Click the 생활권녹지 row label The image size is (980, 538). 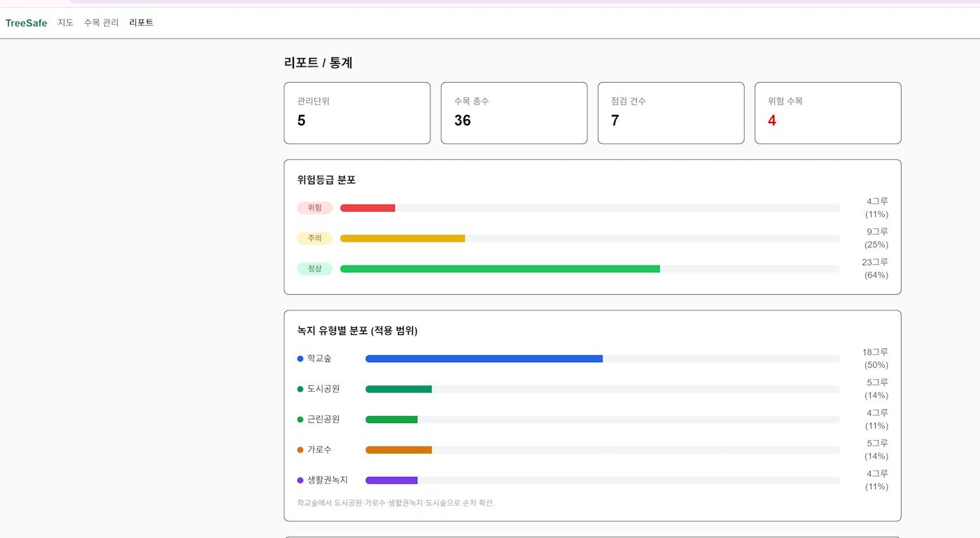pos(328,481)
